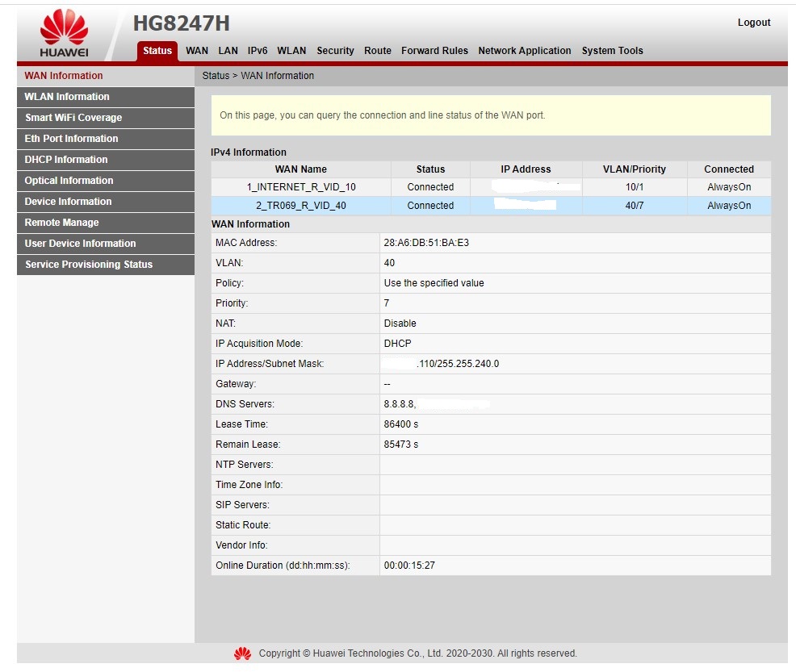
Task: Click the Huawei logo in the header
Action: tap(64, 33)
